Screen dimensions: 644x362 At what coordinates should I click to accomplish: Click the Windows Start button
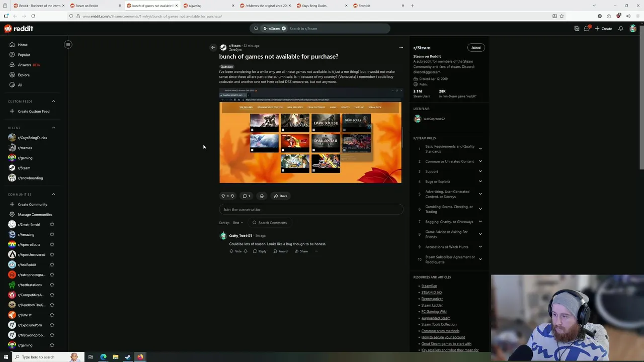pyautogui.click(x=6, y=357)
